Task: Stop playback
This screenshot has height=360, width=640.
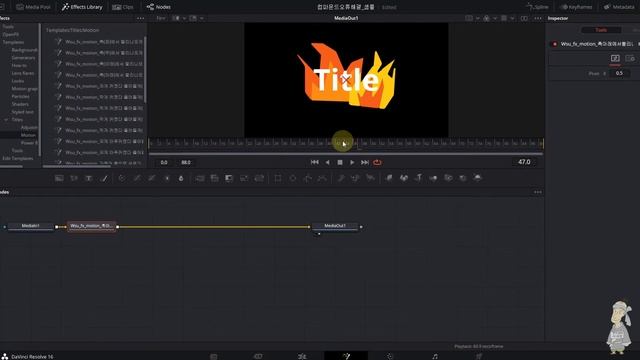Action: pos(340,162)
